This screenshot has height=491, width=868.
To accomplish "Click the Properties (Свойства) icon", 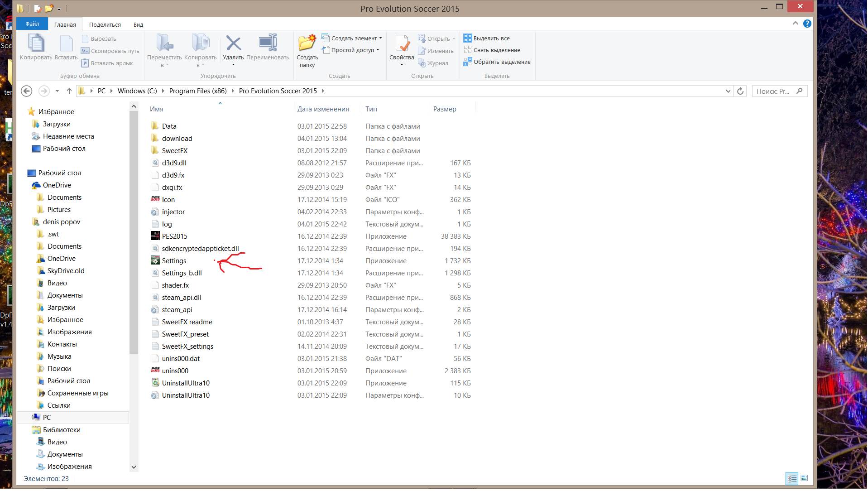I will point(402,44).
